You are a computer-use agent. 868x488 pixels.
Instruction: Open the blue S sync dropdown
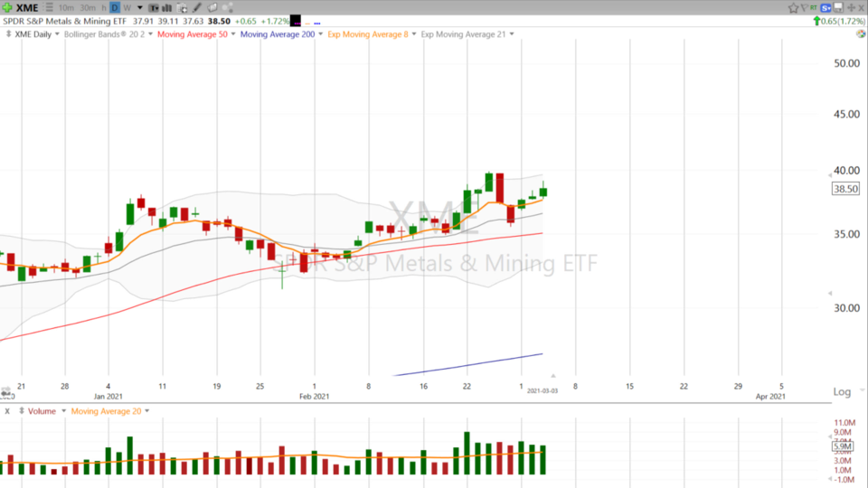click(826, 8)
